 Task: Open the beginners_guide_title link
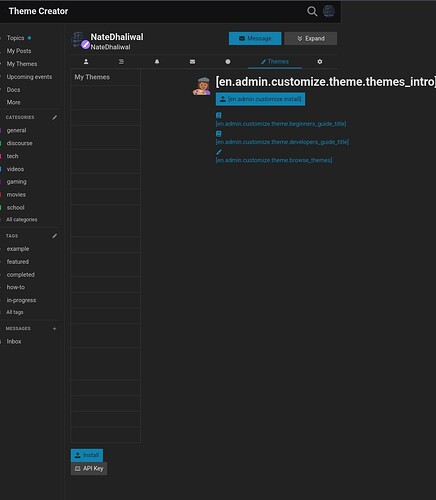tap(281, 124)
